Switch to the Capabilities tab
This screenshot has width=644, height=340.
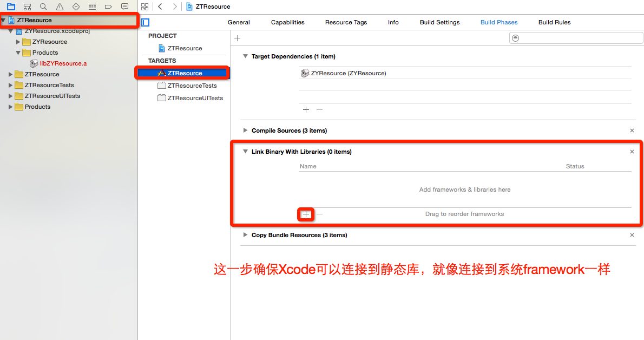point(287,22)
